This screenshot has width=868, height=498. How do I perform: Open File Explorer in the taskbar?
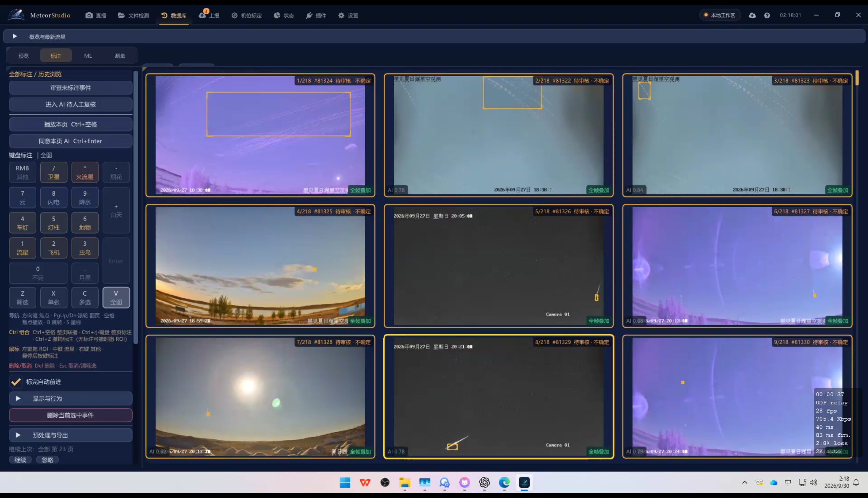pos(405,482)
